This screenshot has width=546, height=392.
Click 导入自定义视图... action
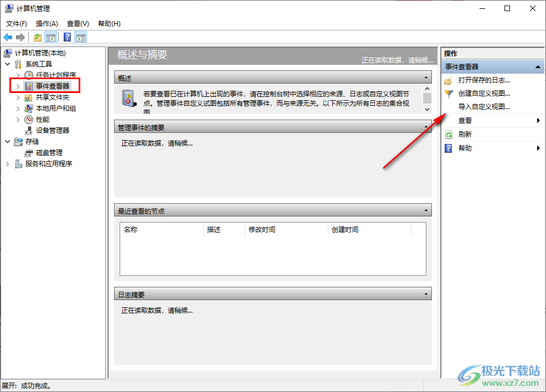point(484,107)
